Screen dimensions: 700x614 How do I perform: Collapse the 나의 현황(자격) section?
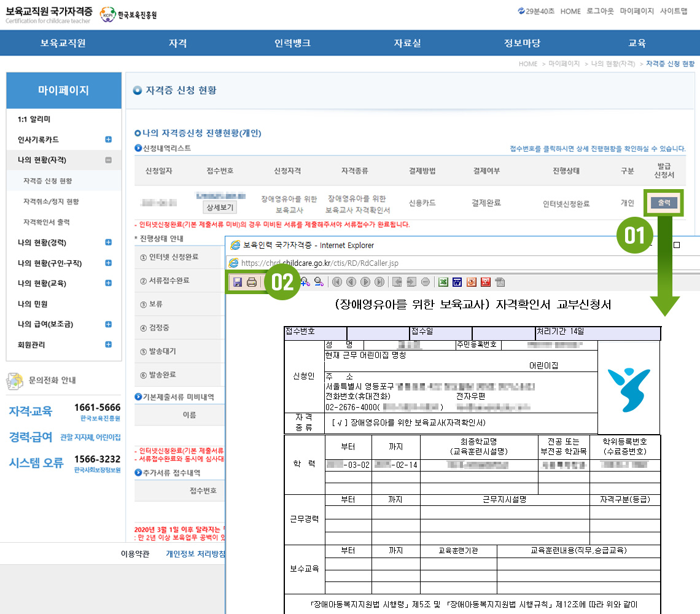click(x=109, y=160)
